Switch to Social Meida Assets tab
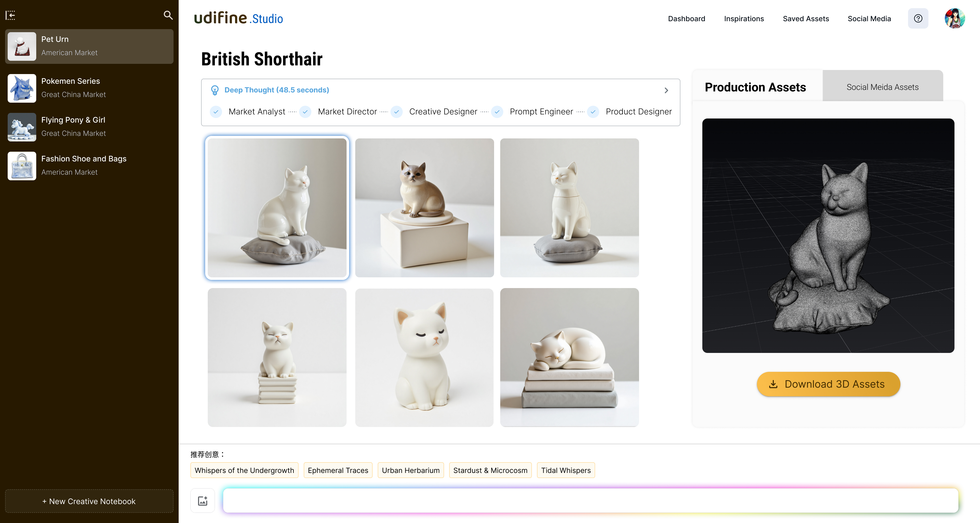This screenshot has height=523, width=980. 883,87
